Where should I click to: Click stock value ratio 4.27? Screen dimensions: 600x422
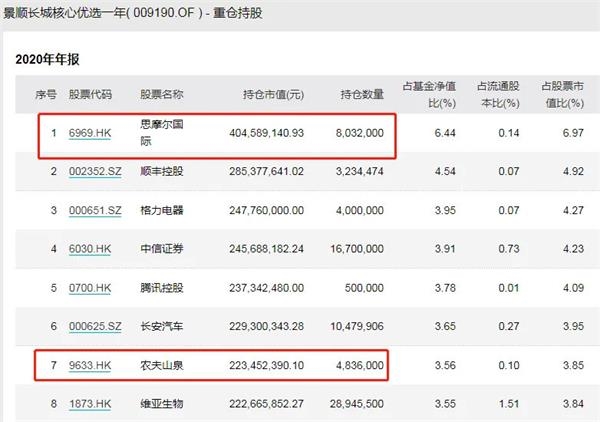pyautogui.click(x=573, y=210)
